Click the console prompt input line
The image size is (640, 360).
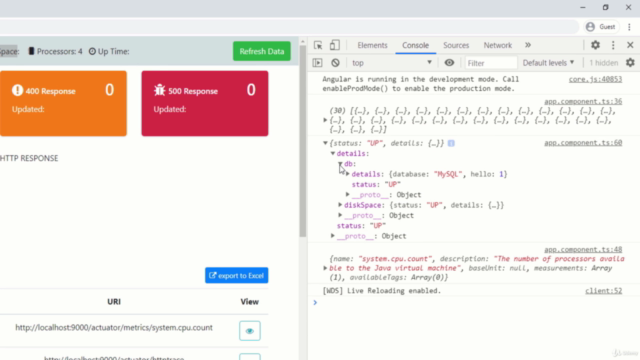coord(473,303)
